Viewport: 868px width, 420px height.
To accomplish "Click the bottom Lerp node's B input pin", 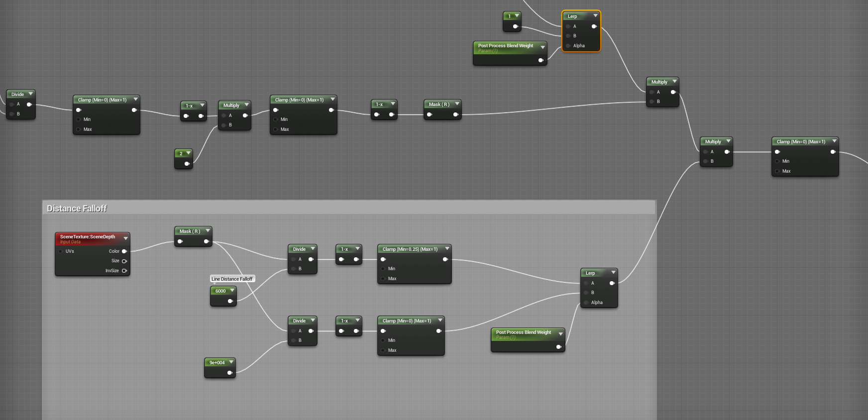I will [586, 293].
